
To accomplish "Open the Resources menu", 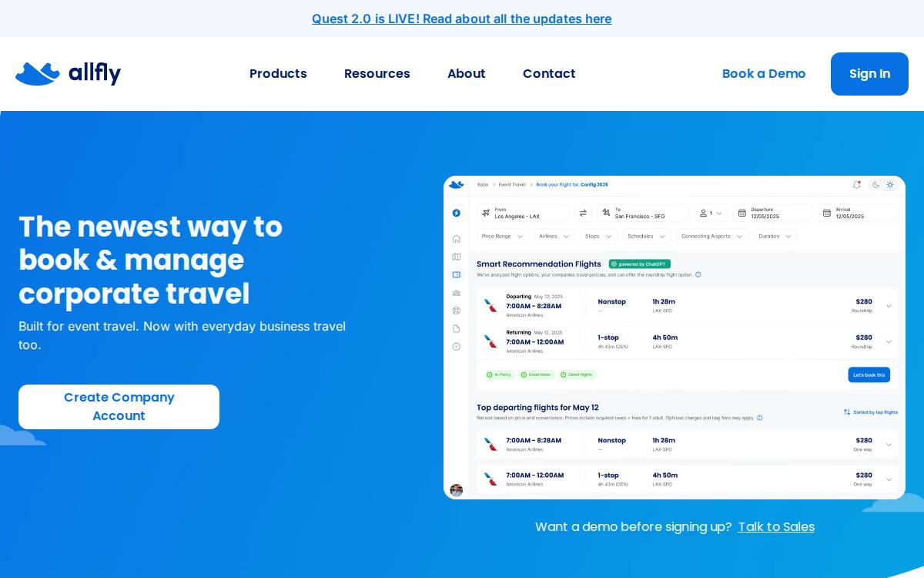I will (377, 74).
